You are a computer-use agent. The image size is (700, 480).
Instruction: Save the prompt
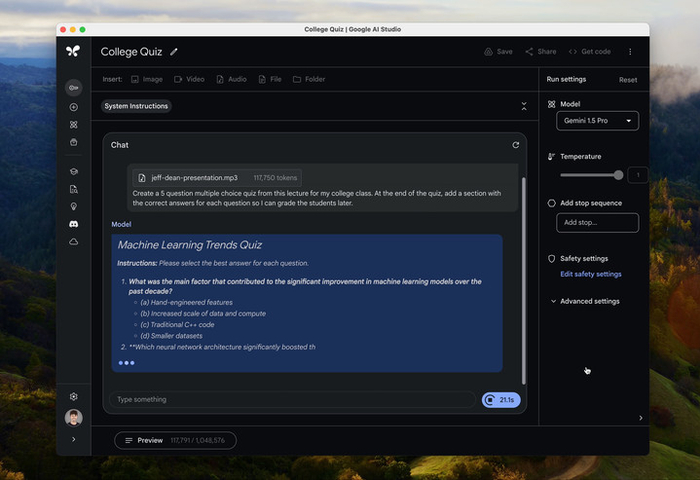point(498,52)
